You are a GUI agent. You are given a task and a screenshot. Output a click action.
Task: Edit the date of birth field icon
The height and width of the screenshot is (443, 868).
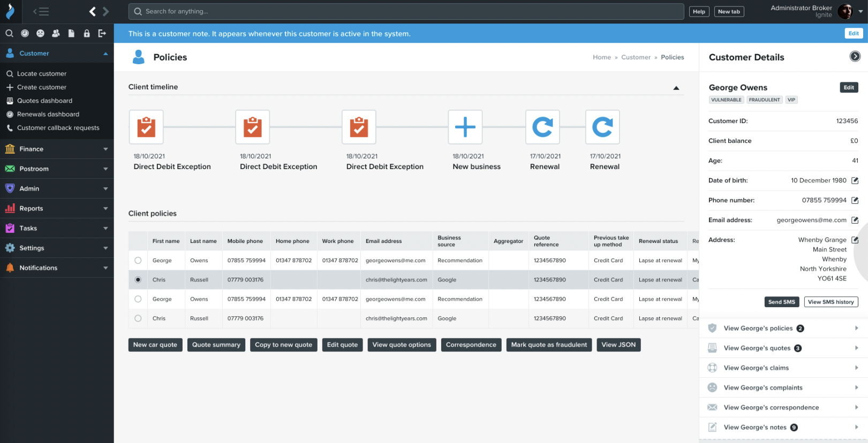[855, 181]
